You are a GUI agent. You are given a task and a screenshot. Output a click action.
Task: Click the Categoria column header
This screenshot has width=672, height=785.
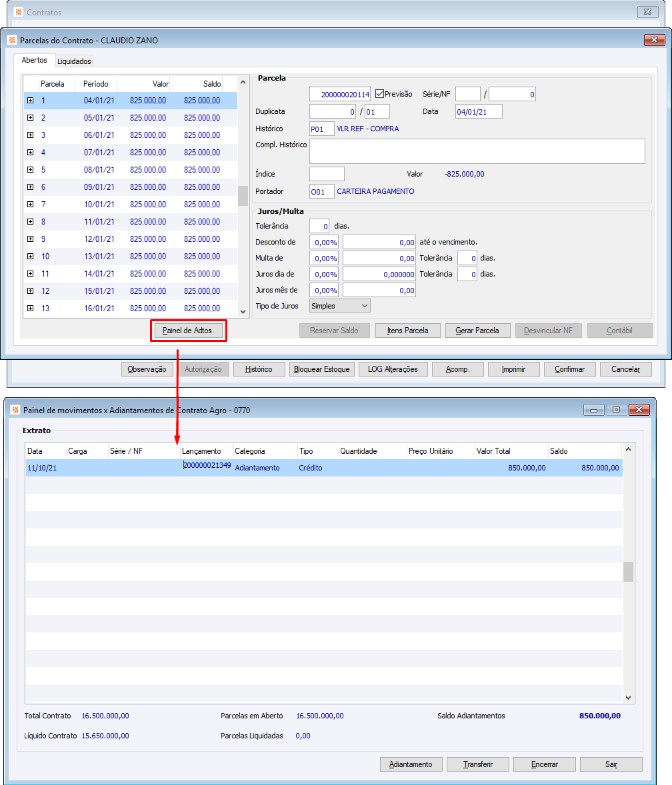pos(265,451)
